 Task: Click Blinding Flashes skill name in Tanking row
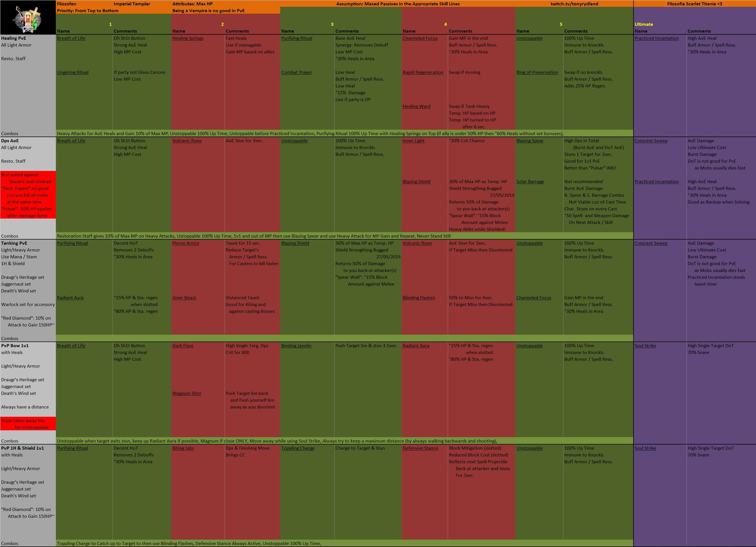(419, 298)
